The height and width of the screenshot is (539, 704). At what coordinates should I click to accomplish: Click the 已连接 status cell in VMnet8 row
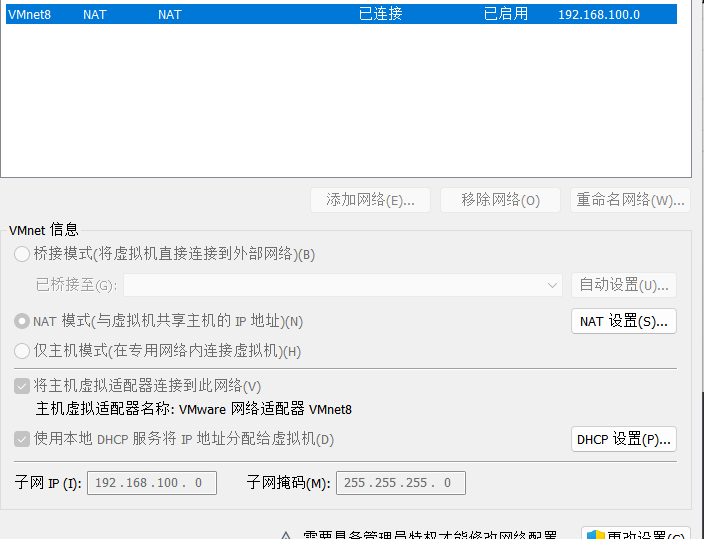click(380, 14)
